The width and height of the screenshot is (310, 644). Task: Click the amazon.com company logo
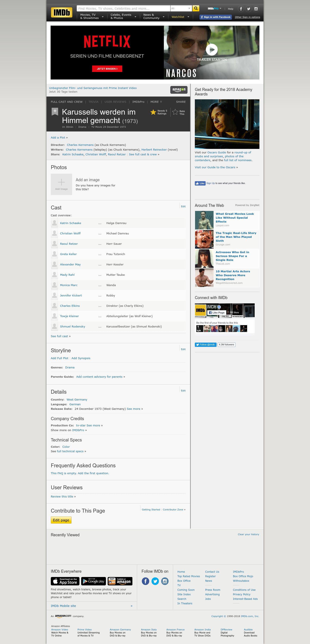(63, 616)
